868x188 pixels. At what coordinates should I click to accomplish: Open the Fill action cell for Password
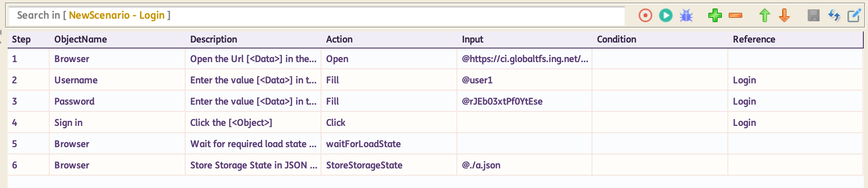coord(333,101)
